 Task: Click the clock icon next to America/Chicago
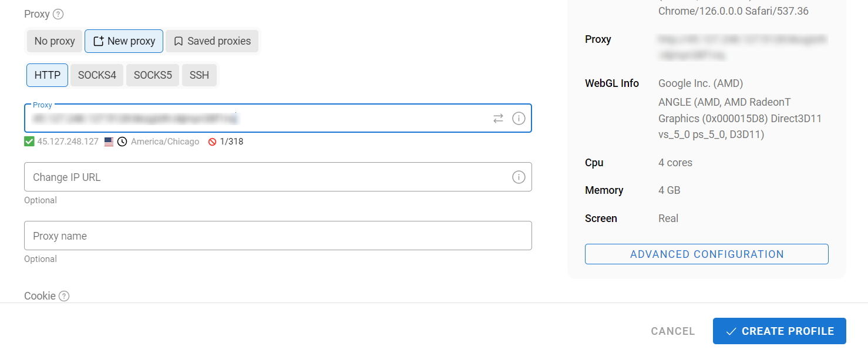tap(121, 141)
